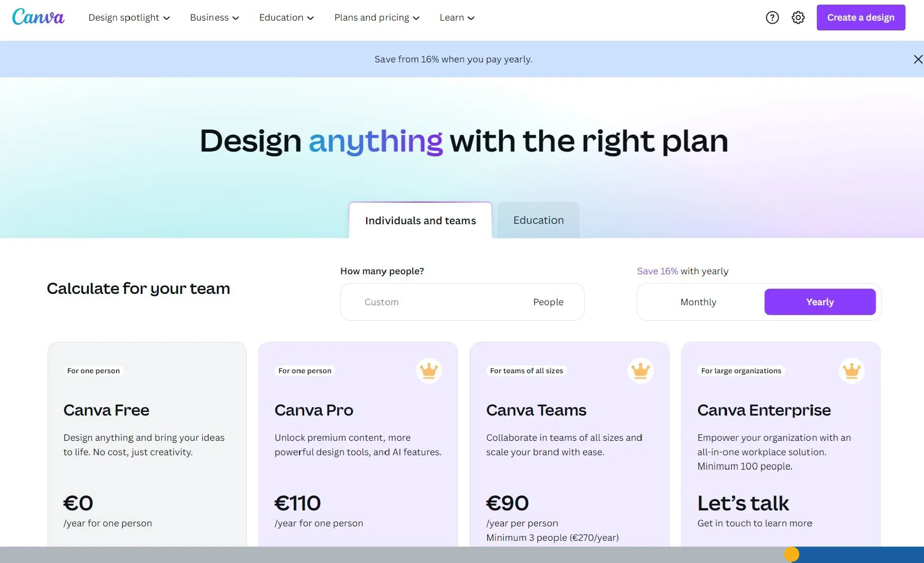Switch to the Education plans tab

tap(538, 220)
